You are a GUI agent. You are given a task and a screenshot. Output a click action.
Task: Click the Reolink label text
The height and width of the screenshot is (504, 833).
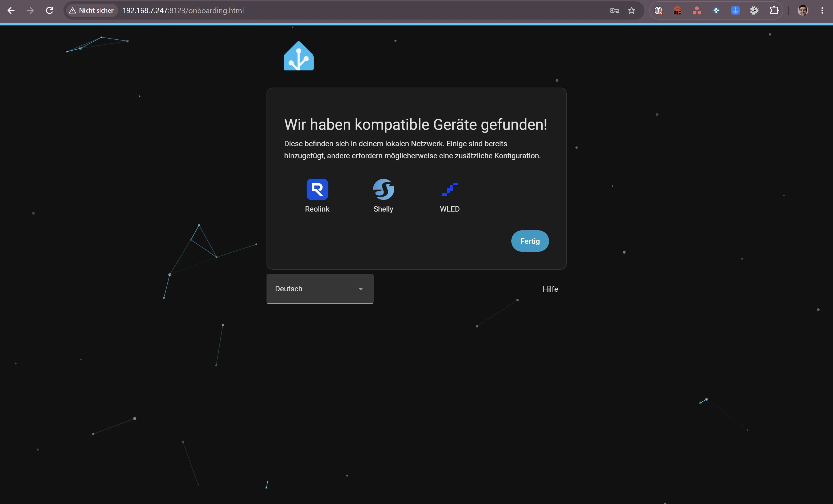(x=317, y=209)
